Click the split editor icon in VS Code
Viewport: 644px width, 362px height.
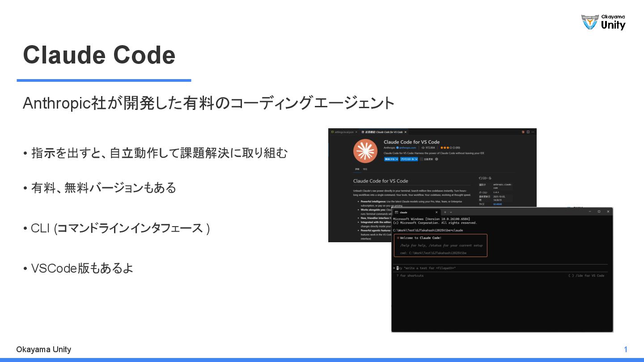coord(528,132)
